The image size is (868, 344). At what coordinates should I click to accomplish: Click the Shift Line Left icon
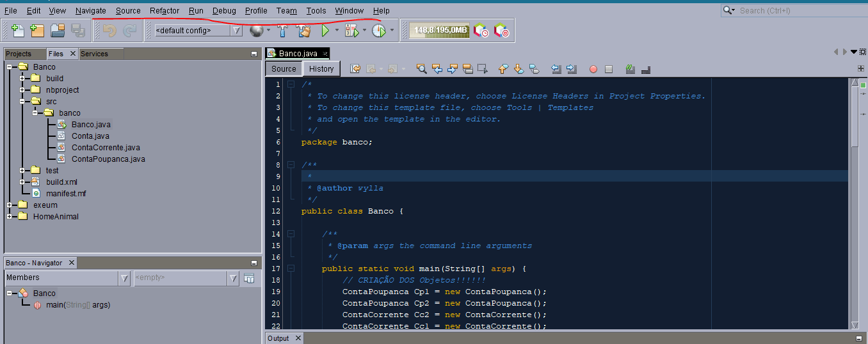pyautogui.click(x=556, y=68)
